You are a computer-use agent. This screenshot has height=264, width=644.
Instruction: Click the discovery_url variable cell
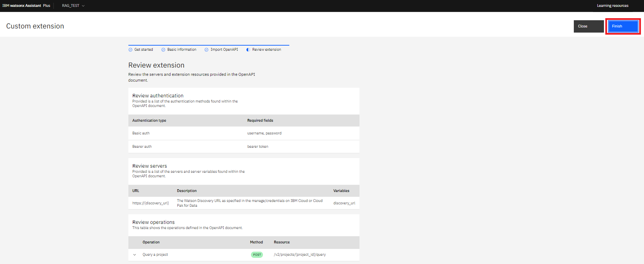coord(344,203)
